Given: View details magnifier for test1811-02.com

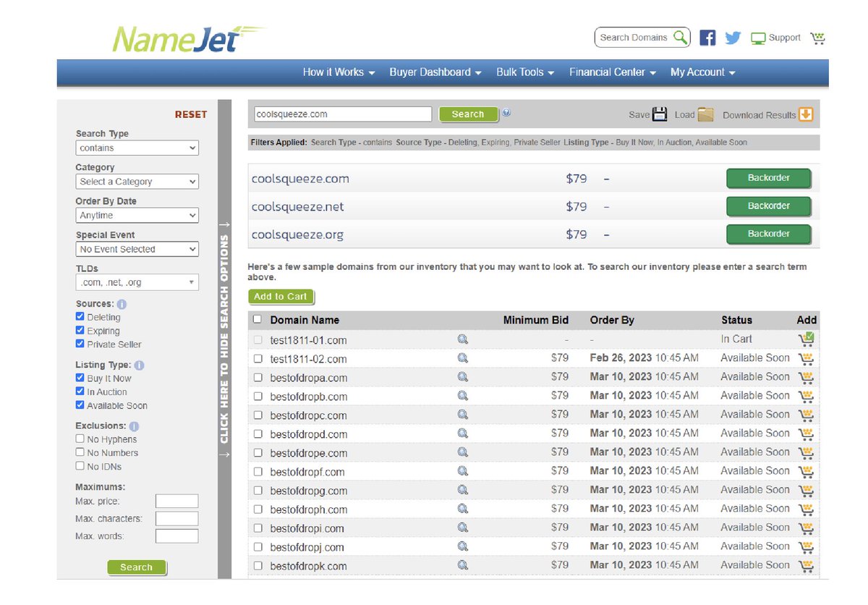Looking at the screenshot, I should (463, 357).
